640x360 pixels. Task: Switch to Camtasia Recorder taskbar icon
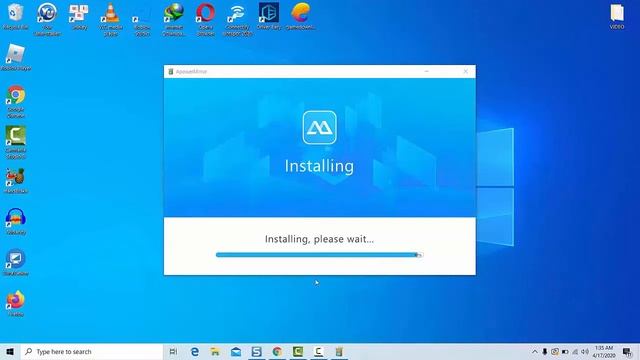point(318,351)
